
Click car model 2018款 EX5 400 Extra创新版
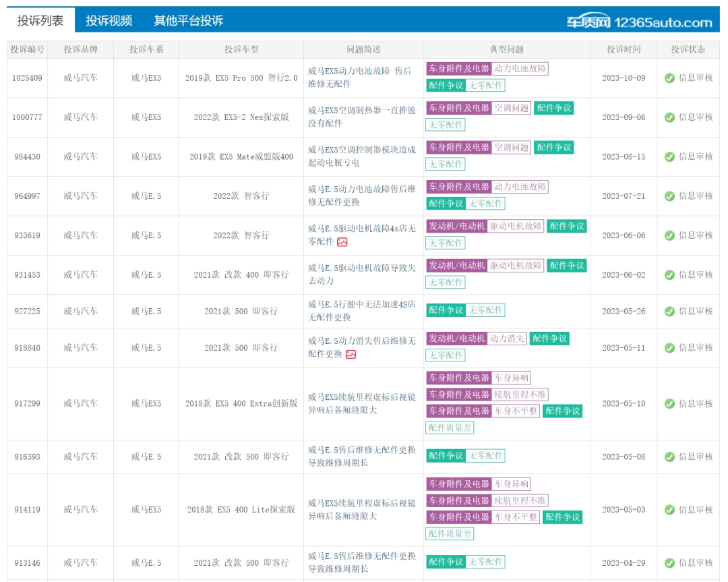pyautogui.click(x=241, y=404)
